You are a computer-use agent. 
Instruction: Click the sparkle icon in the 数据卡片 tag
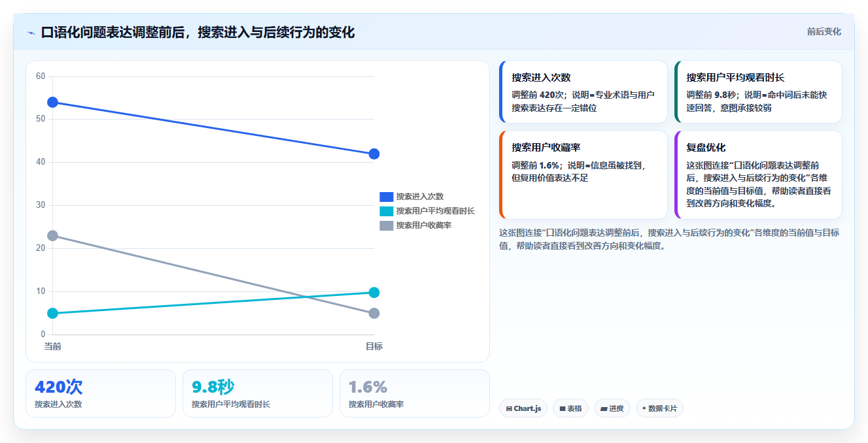[644, 409]
